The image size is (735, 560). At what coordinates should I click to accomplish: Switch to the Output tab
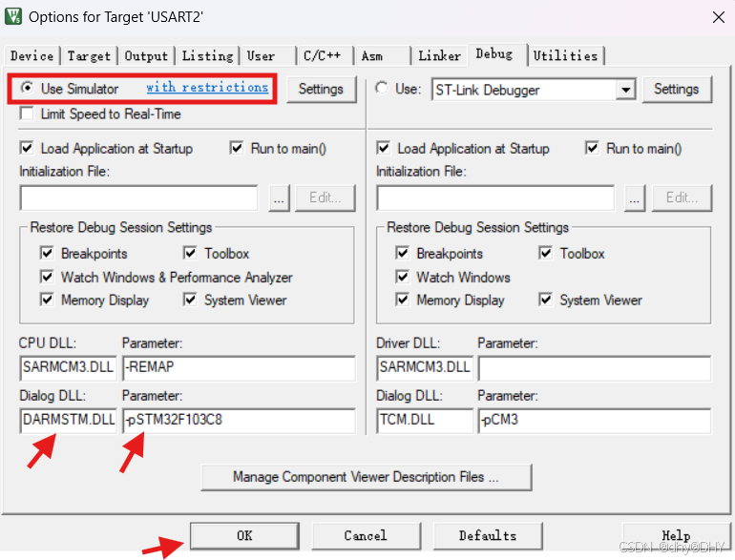pyautogui.click(x=146, y=55)
